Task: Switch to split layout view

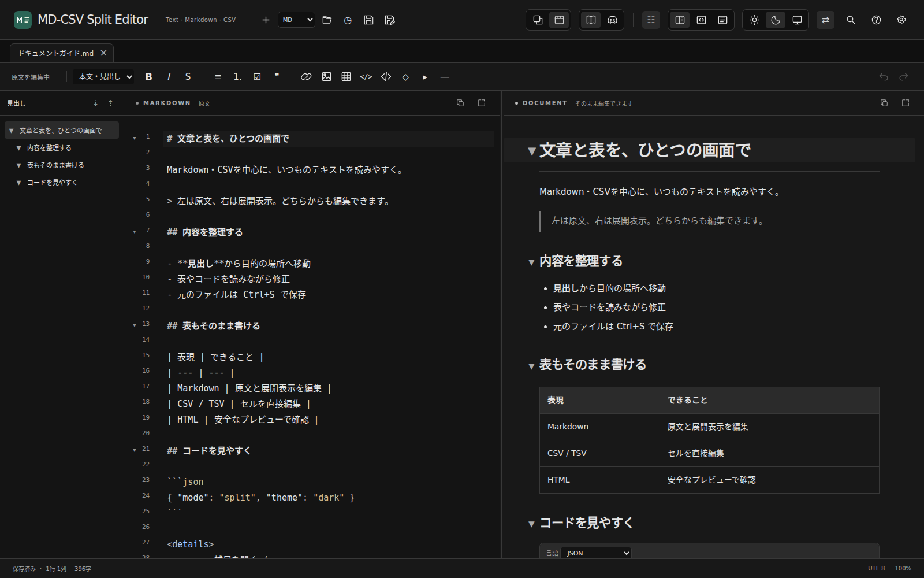Action: tap(680, 20)
